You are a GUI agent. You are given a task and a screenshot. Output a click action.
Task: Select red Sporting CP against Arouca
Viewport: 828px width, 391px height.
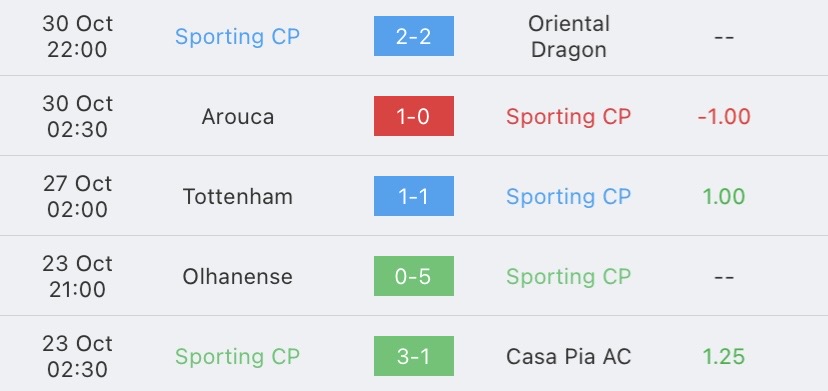[x=569, y=117]
